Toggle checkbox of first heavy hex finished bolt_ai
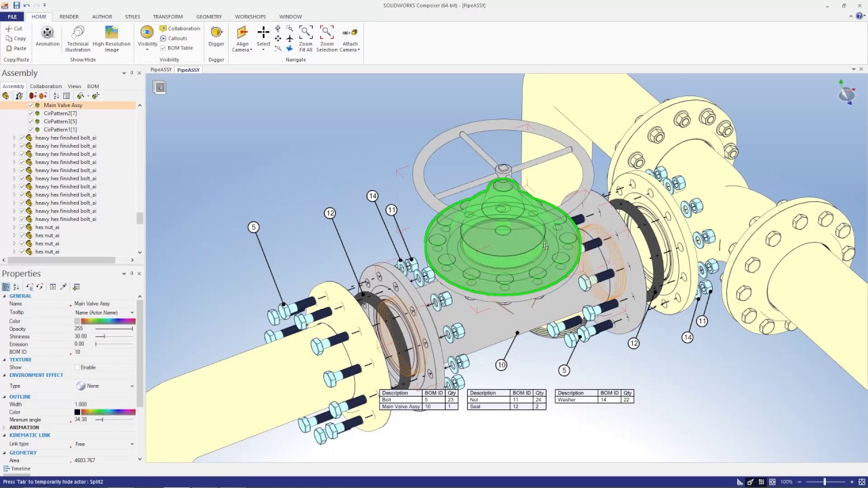 point(22,138)
